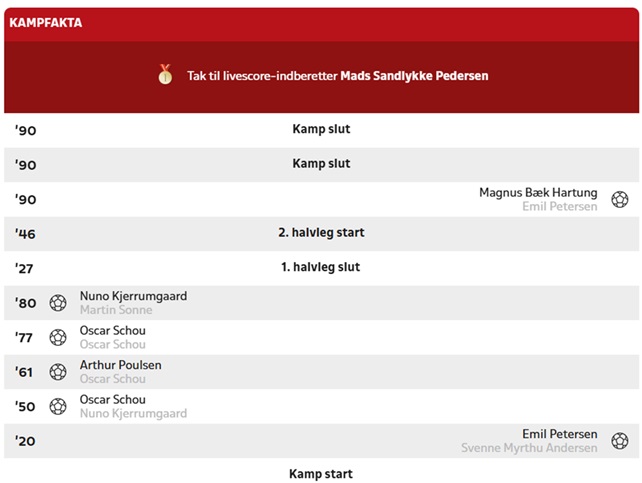Click the 'Kamp start' event text
The image size is (642, 483).
[321, 473]
